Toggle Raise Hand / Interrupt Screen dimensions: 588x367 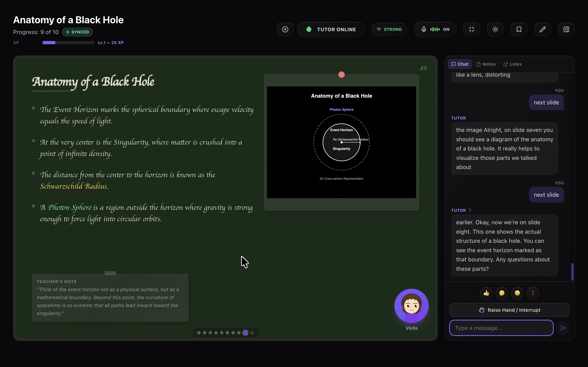tap(509, 310)
